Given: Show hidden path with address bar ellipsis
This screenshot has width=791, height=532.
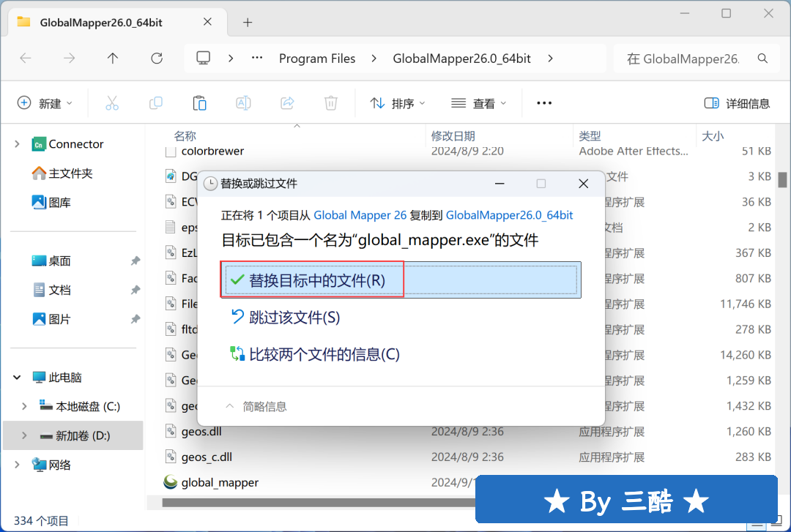Looking at the screenshot, I should pos(257,59).
